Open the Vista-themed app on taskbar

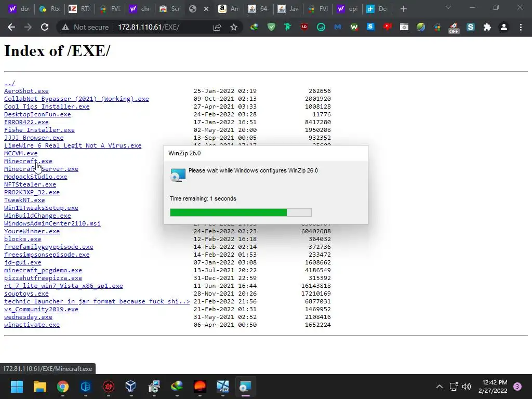222,386
